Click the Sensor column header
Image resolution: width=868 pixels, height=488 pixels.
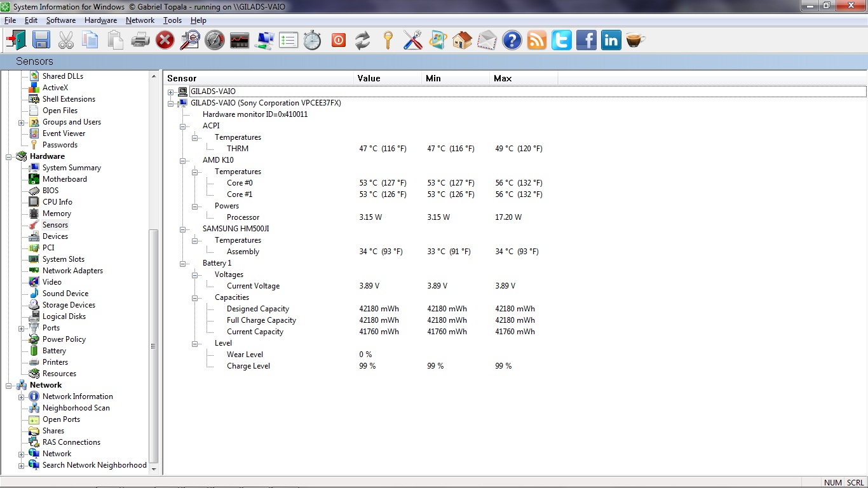[x=258, y=78]
